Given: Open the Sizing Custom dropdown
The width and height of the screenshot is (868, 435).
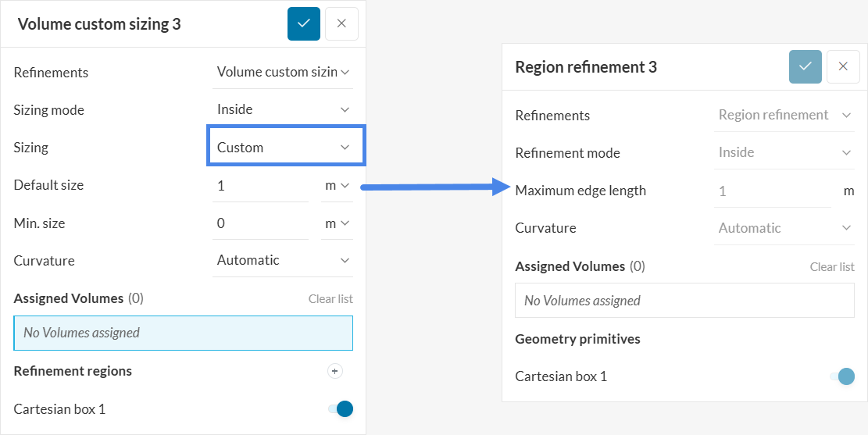Looking at the screenshot, I should [285, 147].
